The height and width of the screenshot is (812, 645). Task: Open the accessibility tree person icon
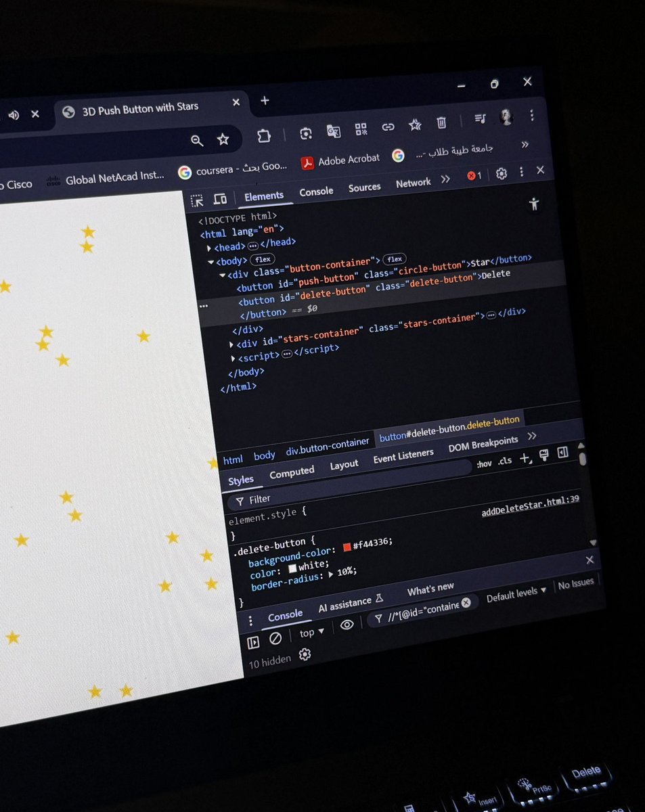[x=535, y=204]
